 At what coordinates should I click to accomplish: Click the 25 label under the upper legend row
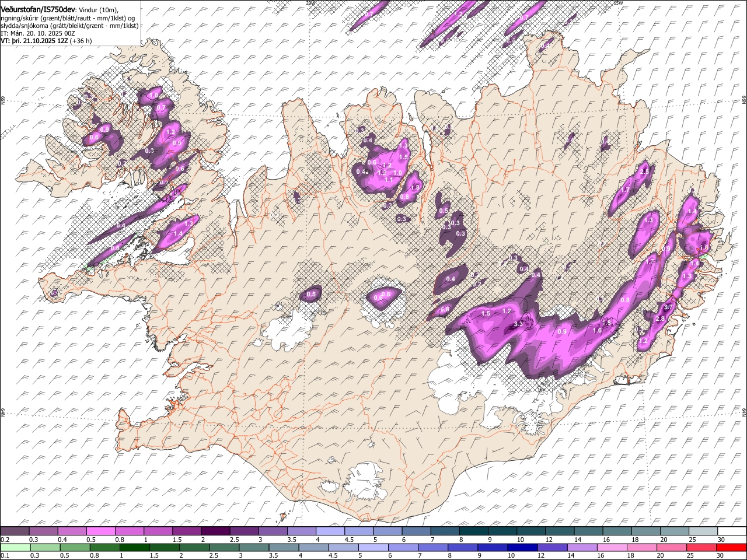pos(692,540)
